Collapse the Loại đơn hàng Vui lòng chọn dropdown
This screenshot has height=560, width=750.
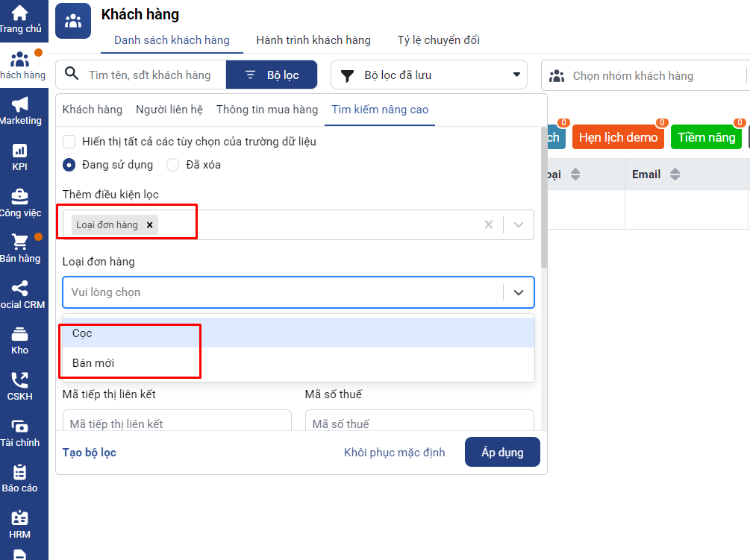(x=519, y=293)
